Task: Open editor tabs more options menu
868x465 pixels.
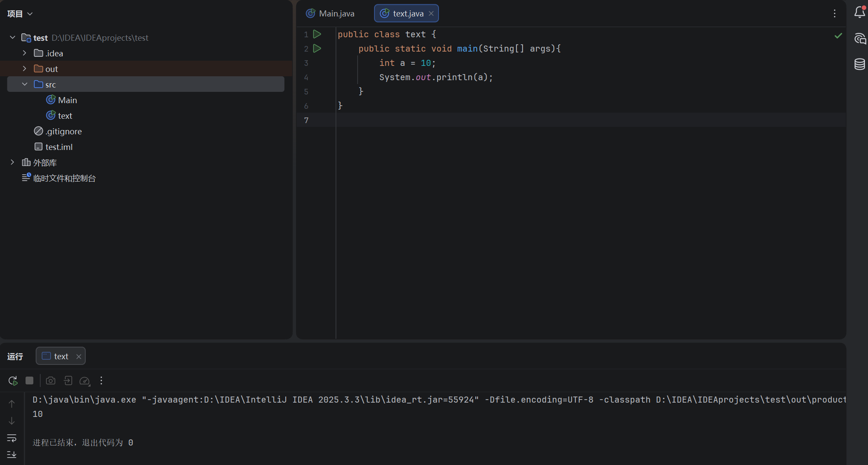Action: click(x=835, y=13)
